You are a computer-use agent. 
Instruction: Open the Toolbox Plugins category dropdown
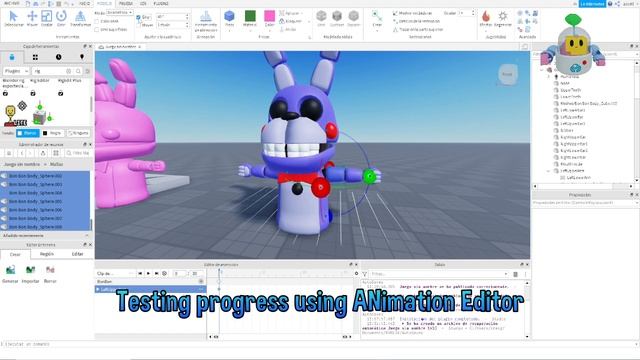(x=16, y=71)
